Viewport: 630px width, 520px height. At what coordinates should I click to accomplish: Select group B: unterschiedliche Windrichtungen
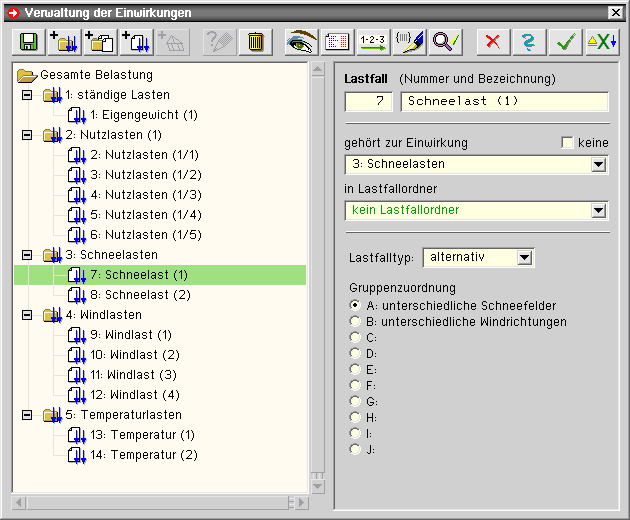click(x=355, y=322)
